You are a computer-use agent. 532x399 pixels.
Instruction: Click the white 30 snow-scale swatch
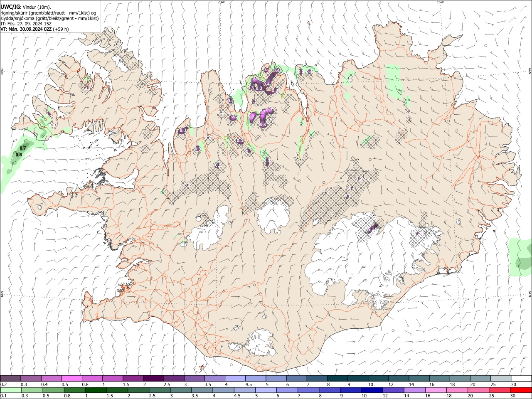[x=522, y=379]
